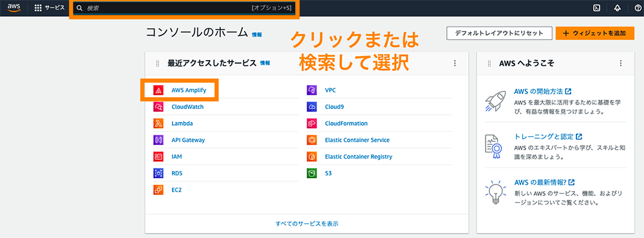Screen dimensions: 644x238
Task: Click the IAM service icon
Action: point(158,157)
